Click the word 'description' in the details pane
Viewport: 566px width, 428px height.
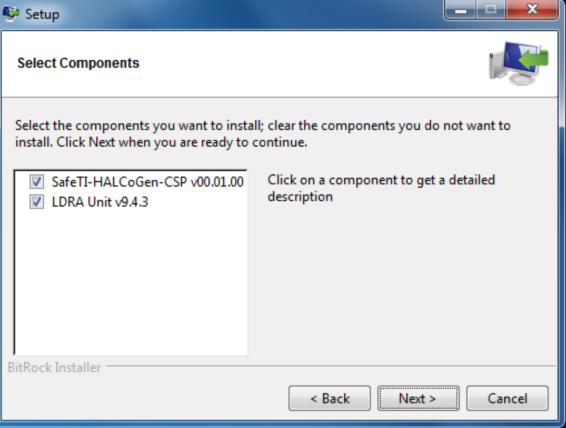[x=300, y=197]
